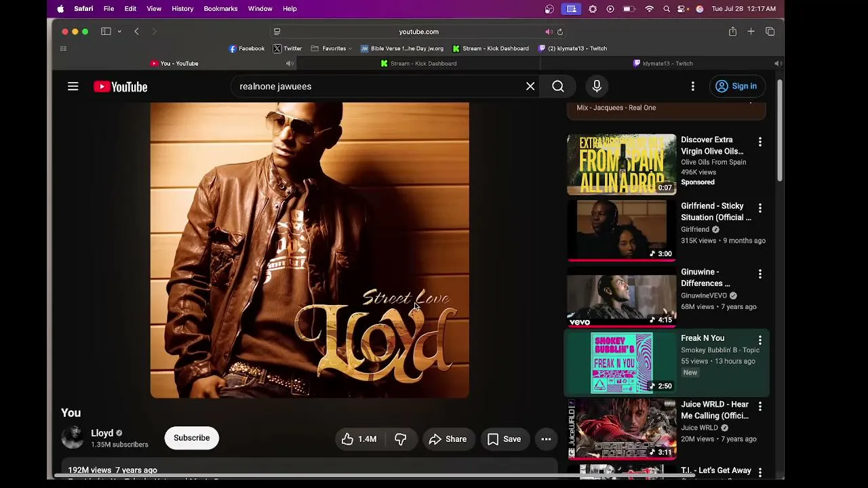Like the video (1.4M)
The width and height of the screenshot is (868, 488).
click(x=359, y=439)
